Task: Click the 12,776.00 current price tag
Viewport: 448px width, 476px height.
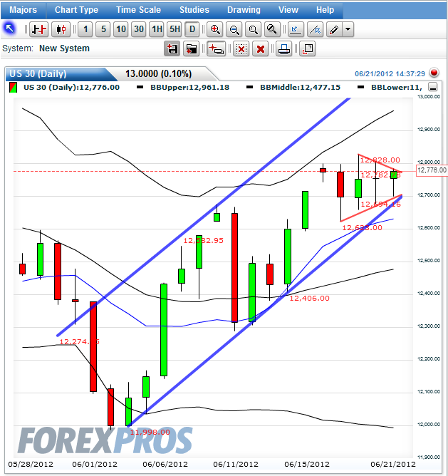Action: [432, 170]
